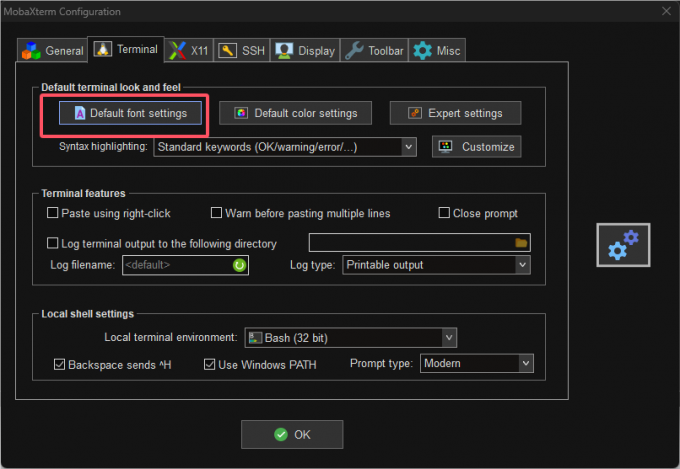The height and width of the screenshot is (469, 680).
Task: Click the gears settings icon on right
Action: point(623,245)
